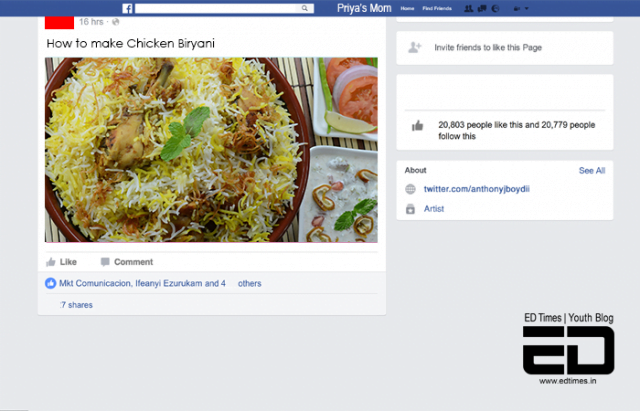Open the 7 shares link
Image resolution: width=640 pixels, height=411 pixels.
76,305
